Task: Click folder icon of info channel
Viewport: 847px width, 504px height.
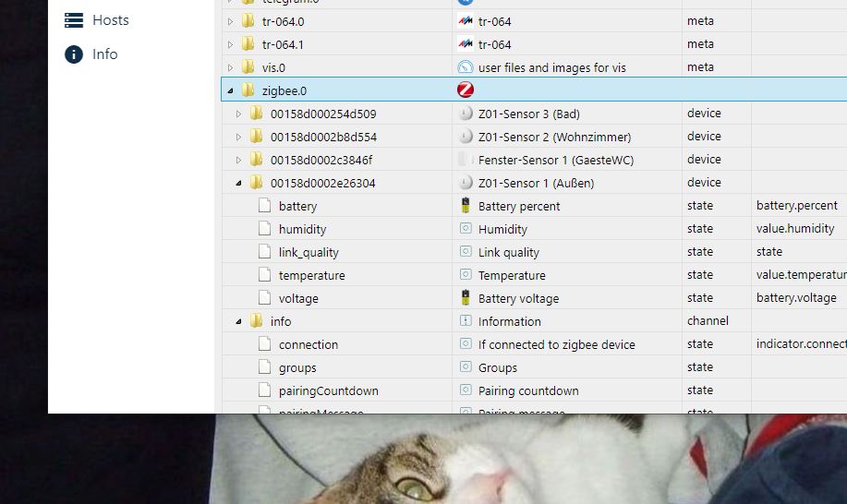Action: pyautogui.click(x=256, y=321)
